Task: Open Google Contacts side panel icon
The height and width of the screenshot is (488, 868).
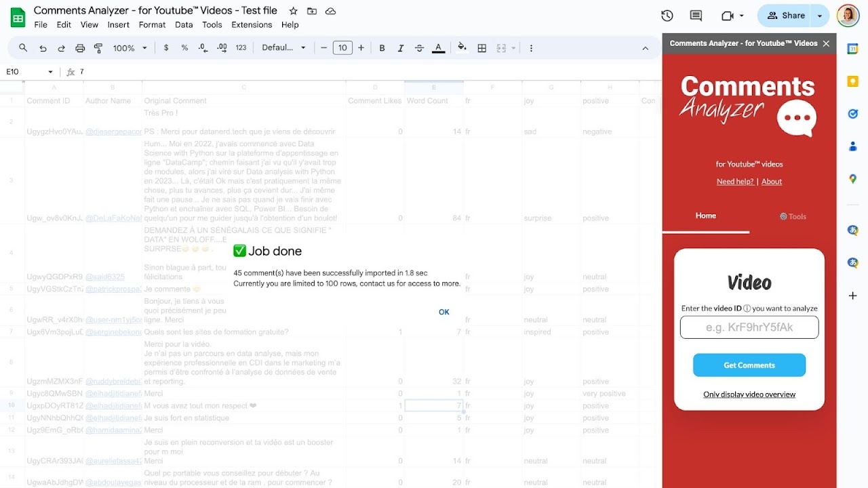Action: pos(852,146)
